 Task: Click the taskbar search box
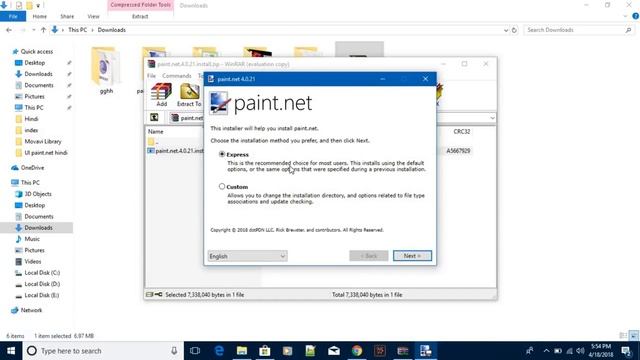click(x=103, y=351)
